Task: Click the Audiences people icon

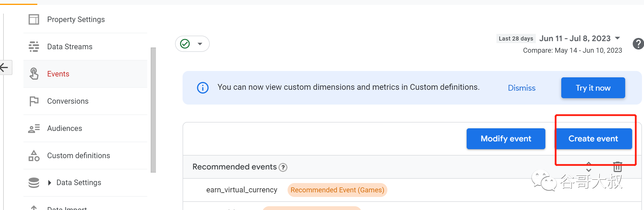Action: [x=34, y=128]
